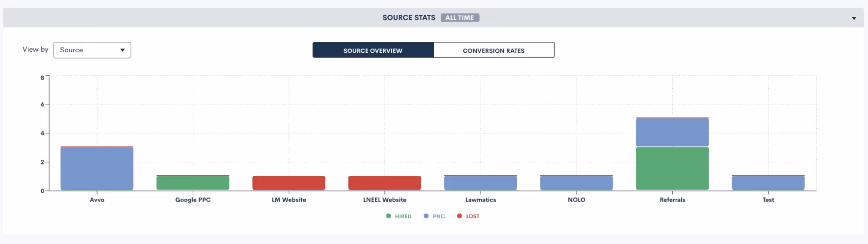Toggle the HIRED legend series
This screenshot has width=868, height=244.
pyautogui.click(x=399, y=216)
